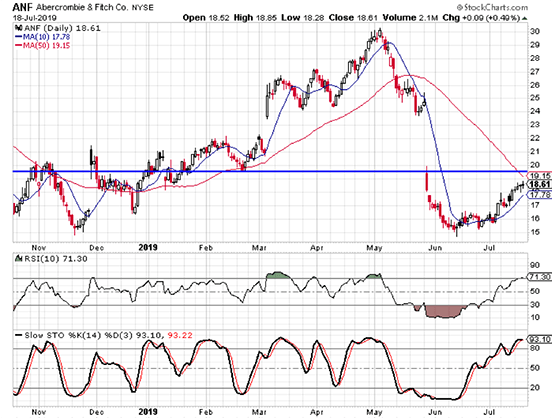Click the red 93.22 %D value
Image resolution: width=552 pixels, height=418 pixels.
(180, 335)
